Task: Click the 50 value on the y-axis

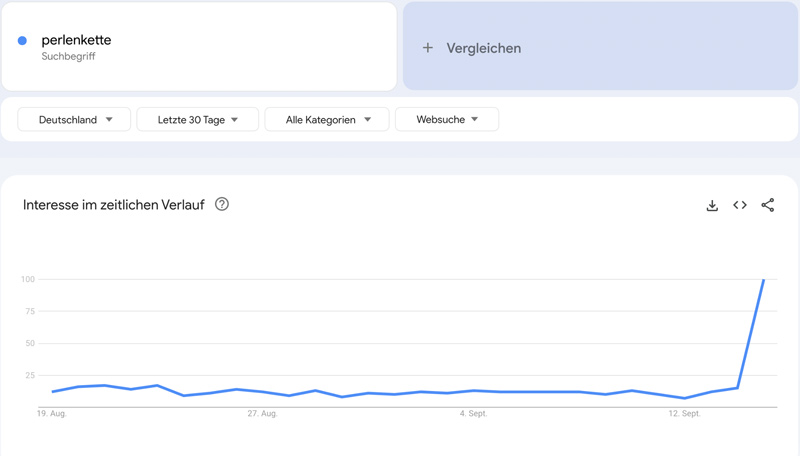Action: tap(30, 343)
